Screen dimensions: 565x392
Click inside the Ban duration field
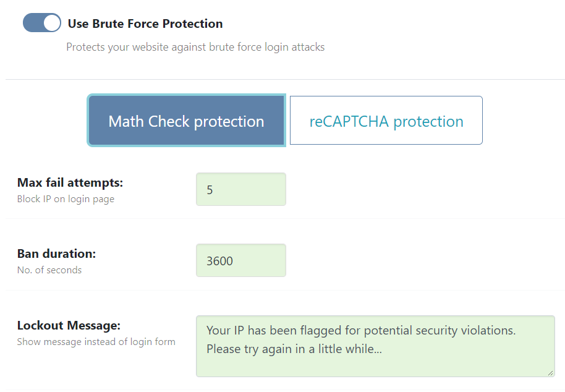(240, 260)
